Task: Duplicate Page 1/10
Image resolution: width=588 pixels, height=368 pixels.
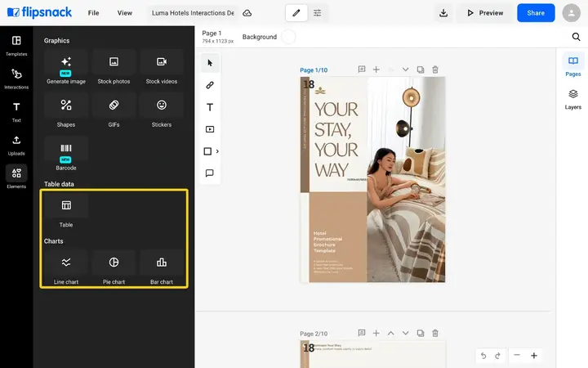Action: [421, 70]
